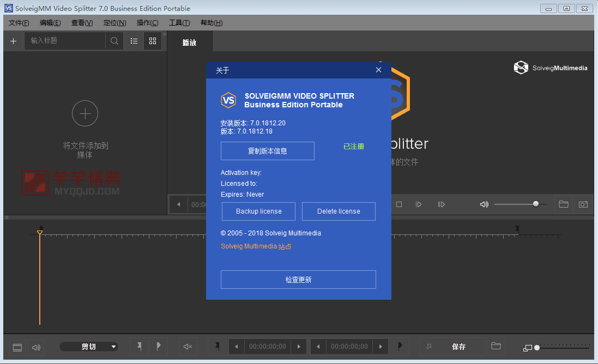Click the search magnifier icon
This screenshot has height=364, width=598.
tap(114, 41)
